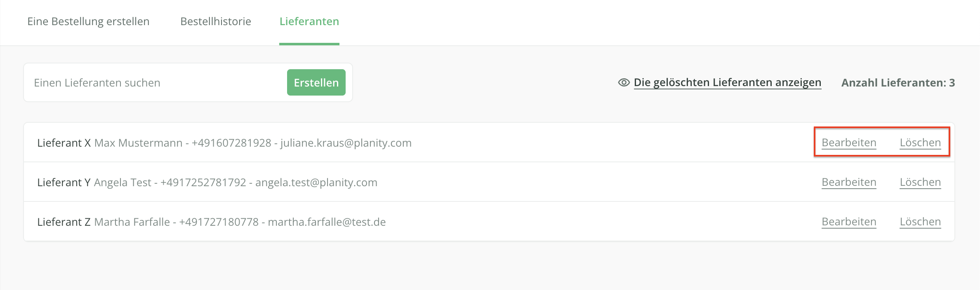This screenshot has height=290, width=980.
Task: Delete Lieferant X using Löschen
Action: [920, 143]
